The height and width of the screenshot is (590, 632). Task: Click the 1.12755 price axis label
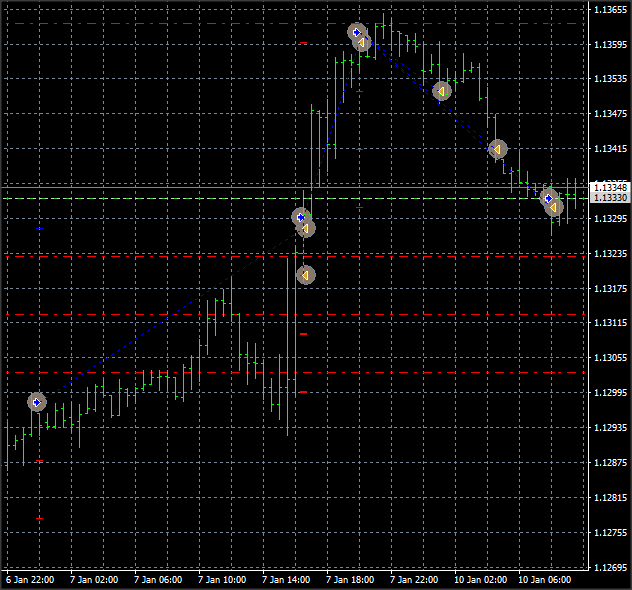(x=610, y=533)
